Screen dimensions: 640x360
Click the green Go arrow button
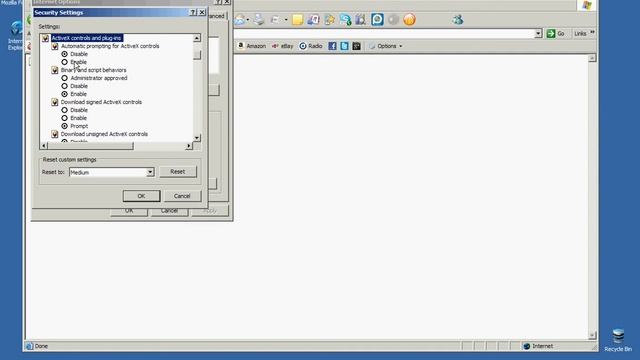coord(551,33)
